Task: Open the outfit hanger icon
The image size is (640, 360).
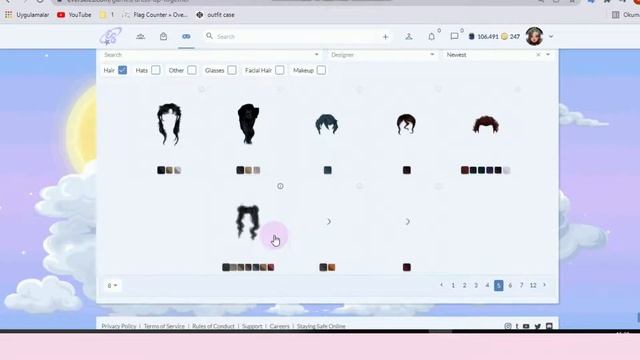Action: [409, 36]
